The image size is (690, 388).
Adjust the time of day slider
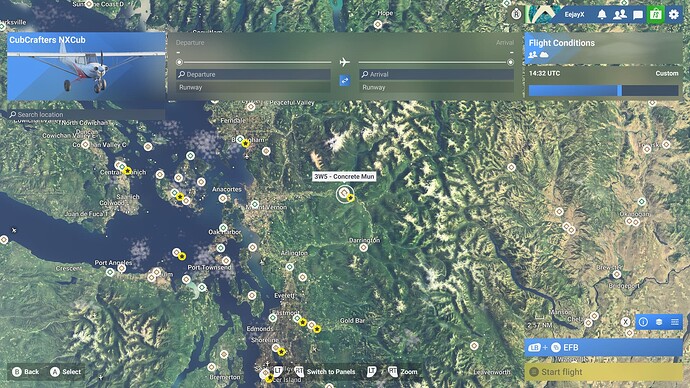pyautogui.click(x=603, y=90)
